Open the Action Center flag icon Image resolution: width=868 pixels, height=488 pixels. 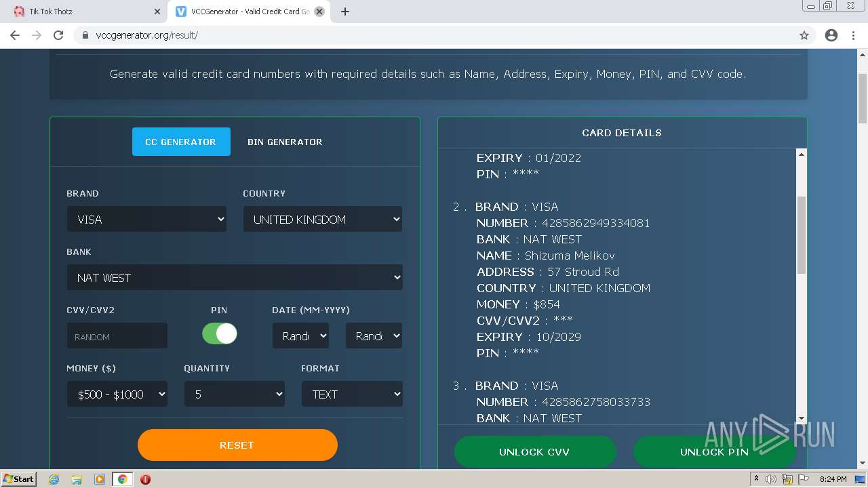pos(804,479)
